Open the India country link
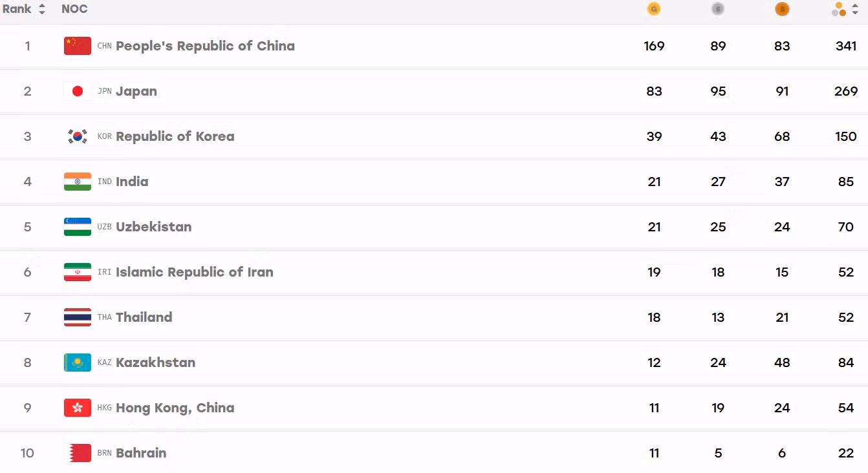The height and width of the screenshot is (473, 868). (132, 182)
